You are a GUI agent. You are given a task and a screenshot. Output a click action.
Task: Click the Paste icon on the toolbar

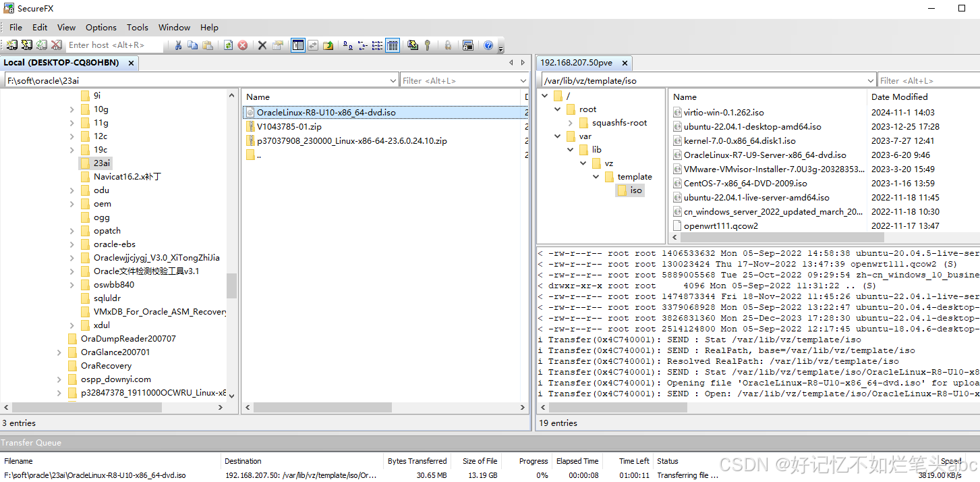click(207, 45)
